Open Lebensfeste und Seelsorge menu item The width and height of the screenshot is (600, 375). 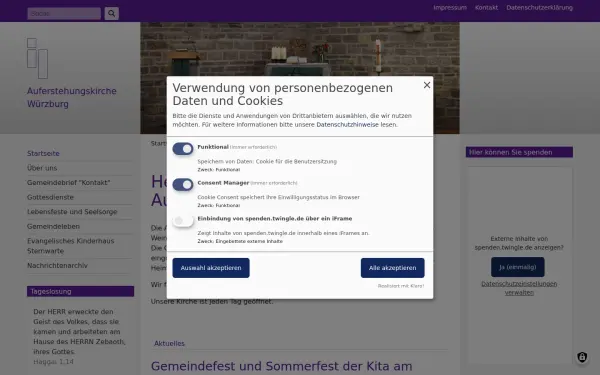(72, 212)
